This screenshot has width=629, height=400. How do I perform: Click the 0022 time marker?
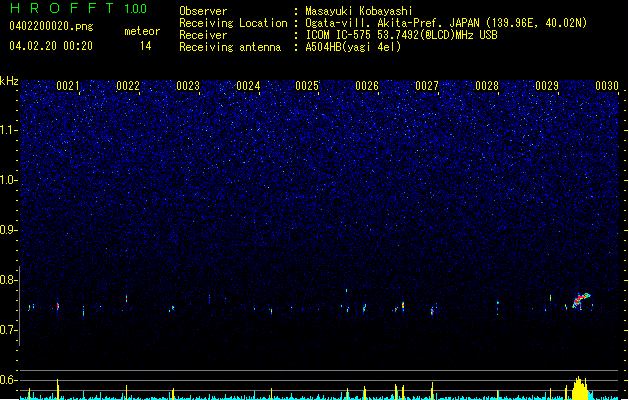click(128, 86)
